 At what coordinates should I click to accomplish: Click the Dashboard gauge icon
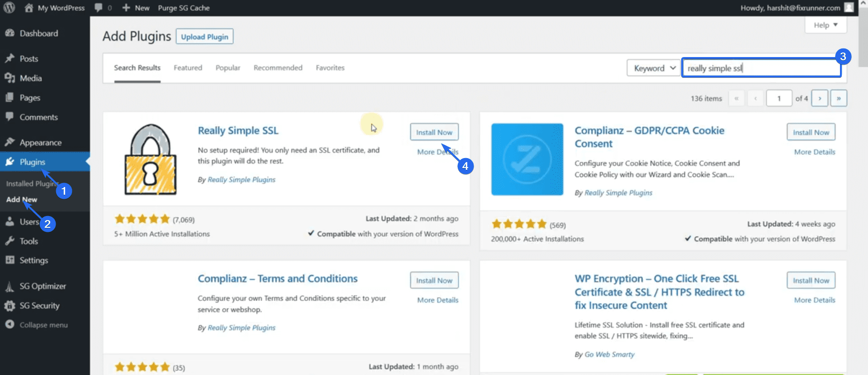(9, 33)
